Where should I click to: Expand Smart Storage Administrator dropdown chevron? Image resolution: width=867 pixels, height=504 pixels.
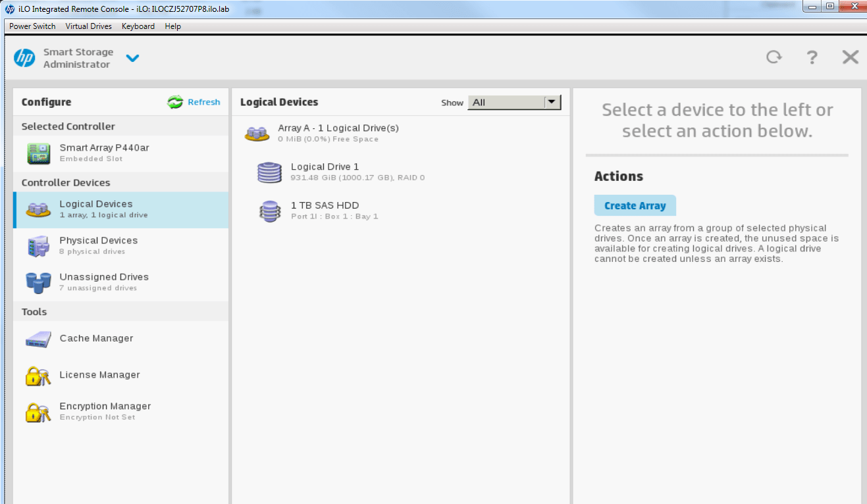[133, 58]
